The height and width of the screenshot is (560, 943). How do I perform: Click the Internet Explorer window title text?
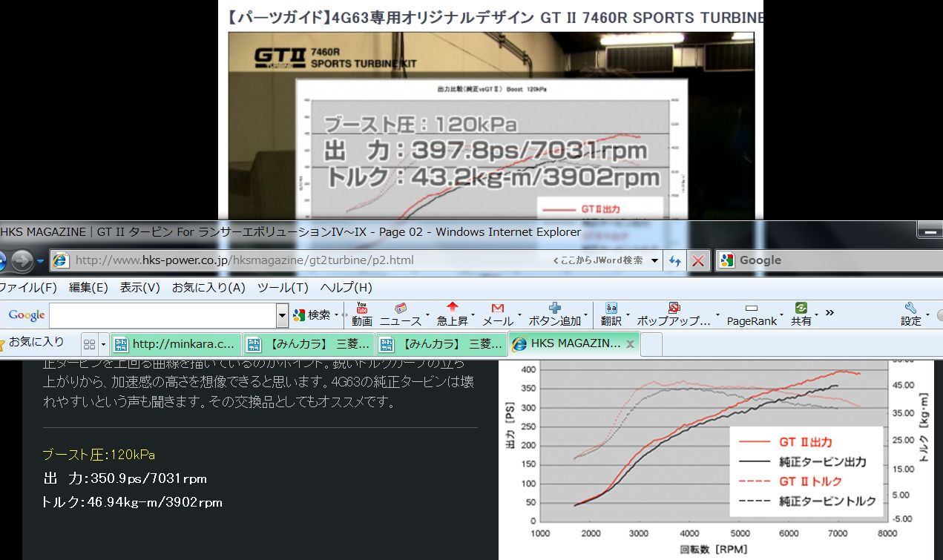[x=291, y=232]
